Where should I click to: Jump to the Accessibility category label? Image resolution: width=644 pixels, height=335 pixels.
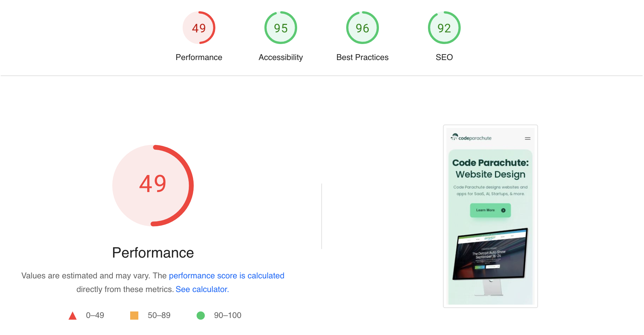[281, 57]
